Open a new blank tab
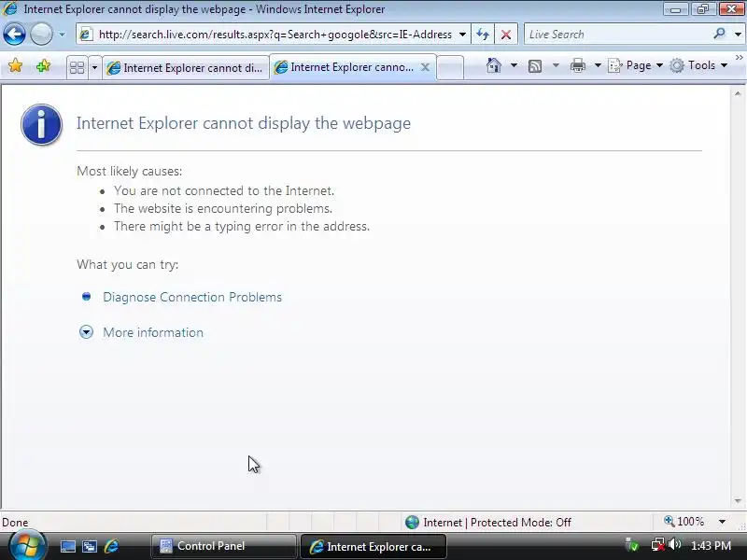 pyautogui.click(x=450, y=67)
